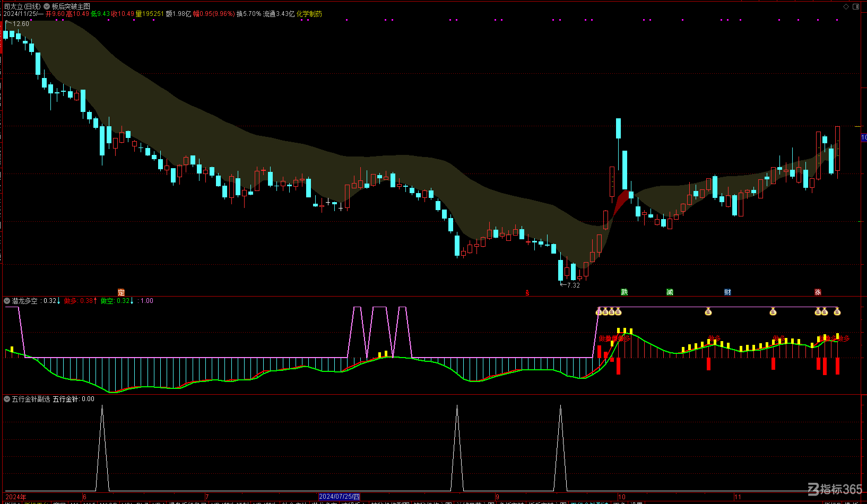Click the 收10.49 close price readout

pos(123,14)
